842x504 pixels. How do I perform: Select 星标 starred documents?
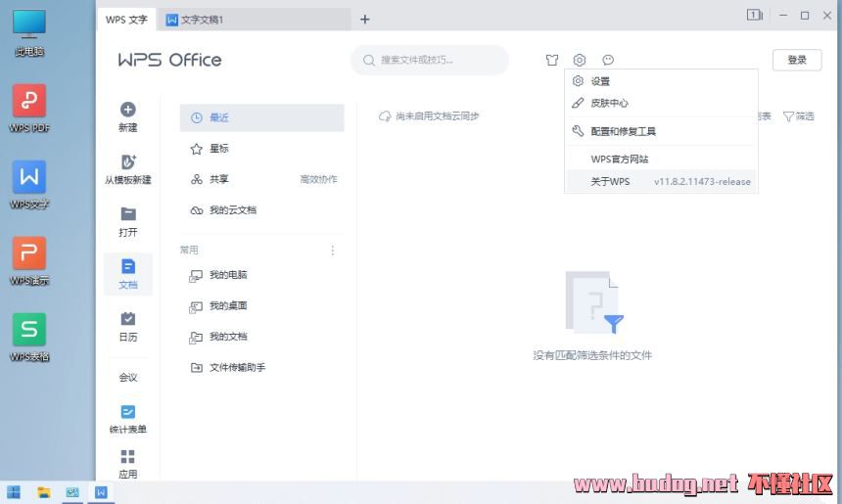(262, 149)
